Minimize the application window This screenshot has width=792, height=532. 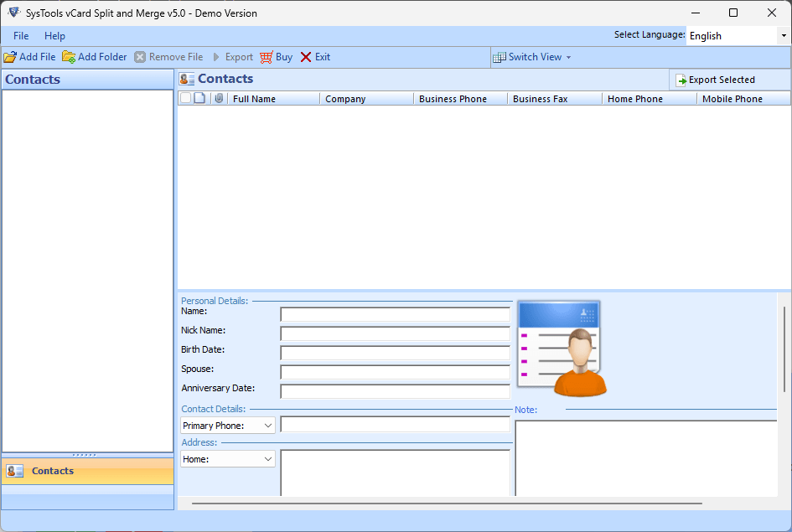pos(696,13)
